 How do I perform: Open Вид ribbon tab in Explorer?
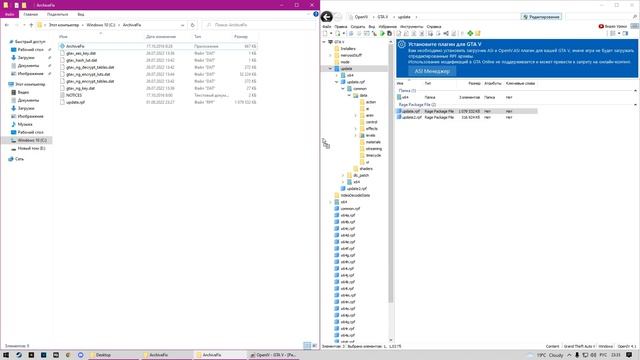81,14
